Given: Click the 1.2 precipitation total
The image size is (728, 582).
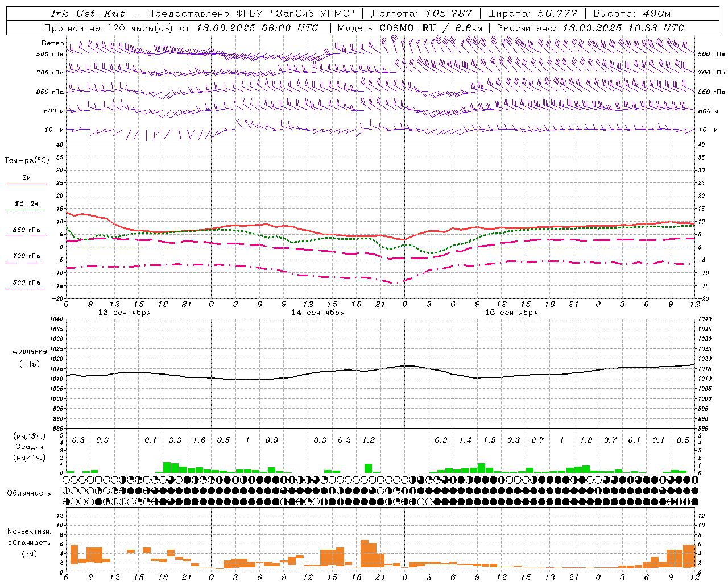Looking at the screenshot, I should 369,440.
